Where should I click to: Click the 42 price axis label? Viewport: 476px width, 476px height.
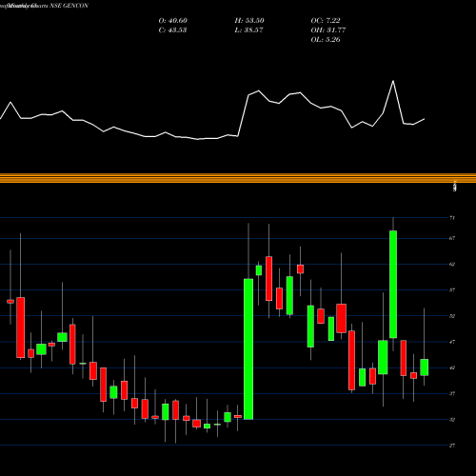[x=452, y=368]
